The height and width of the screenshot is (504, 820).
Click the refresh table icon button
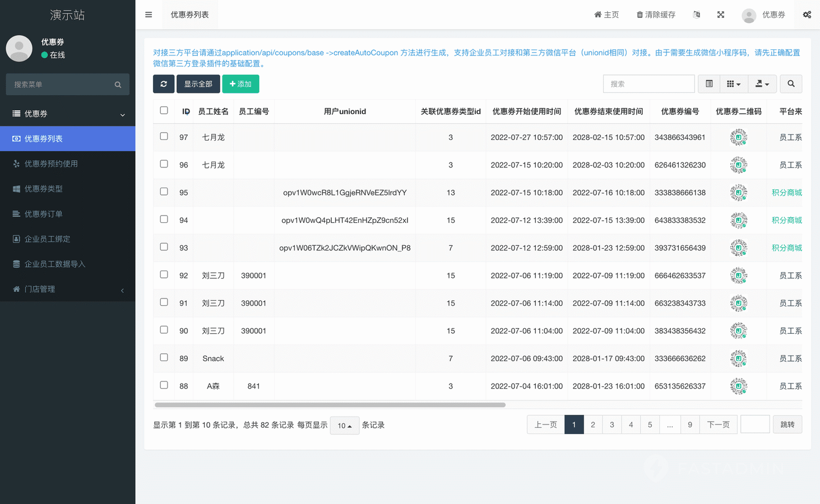click(x=164, y=84)
